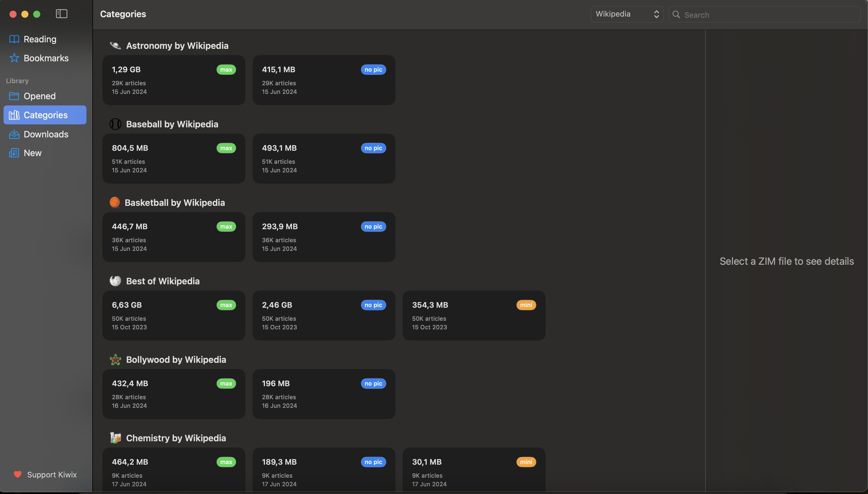Click the Search input field
The height and width of the screenshot is (494, 868).
pos(764,14)
